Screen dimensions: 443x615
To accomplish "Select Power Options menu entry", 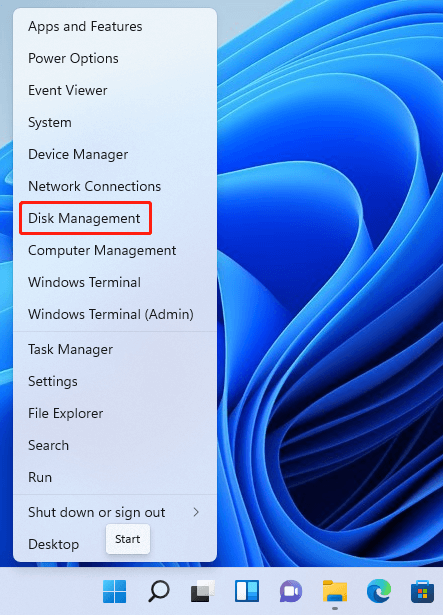I will click(x=115, y=58).
